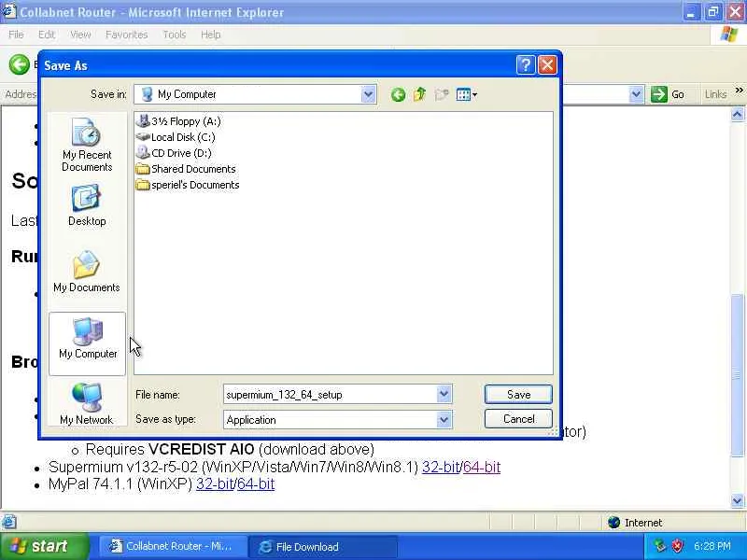Open the Edit menu in Internet Explorer
747x560 pixels.
pyautogui.click(x=47, y=35)
